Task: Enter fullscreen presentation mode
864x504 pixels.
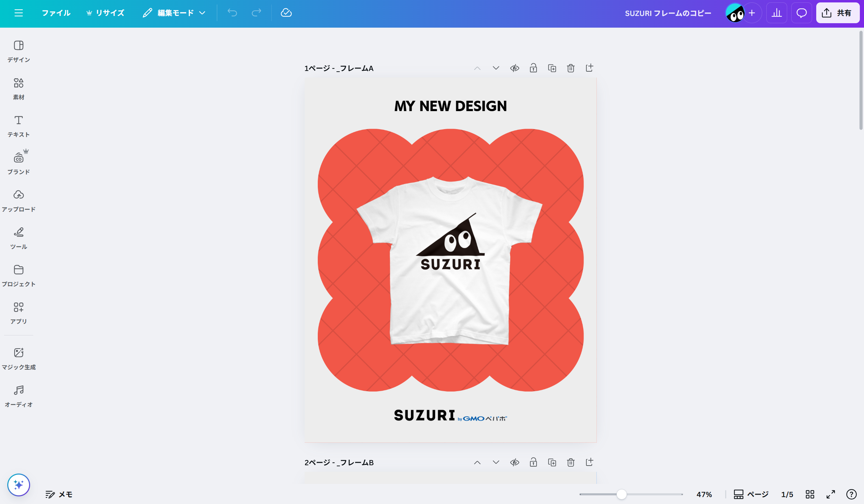Action: point(831,494)
